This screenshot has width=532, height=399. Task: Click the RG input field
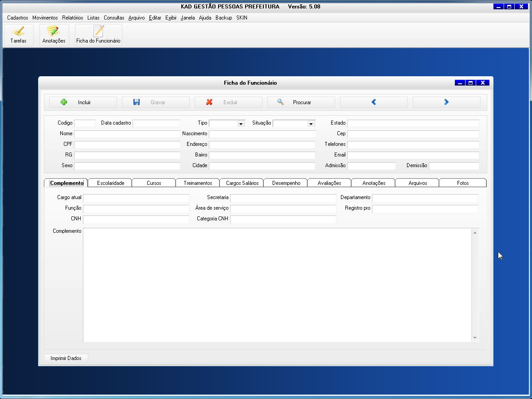127,155
